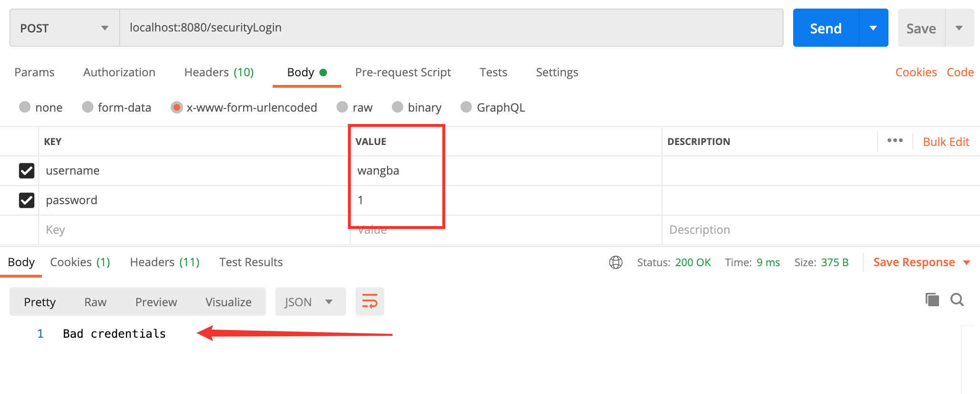The image size is (980, 394).
Task: Open the three-dots column options menu
Action: (895, 141)
